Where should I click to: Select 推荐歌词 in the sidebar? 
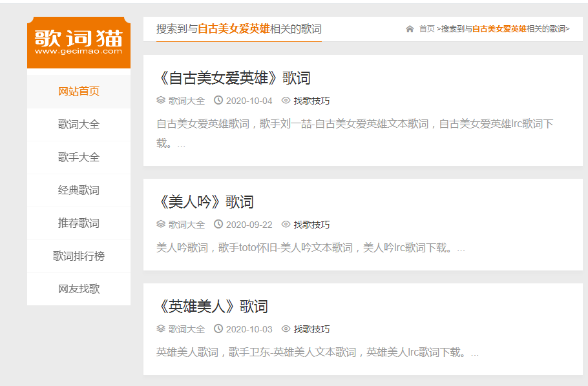pyautogui.click(x=79, y=223)
